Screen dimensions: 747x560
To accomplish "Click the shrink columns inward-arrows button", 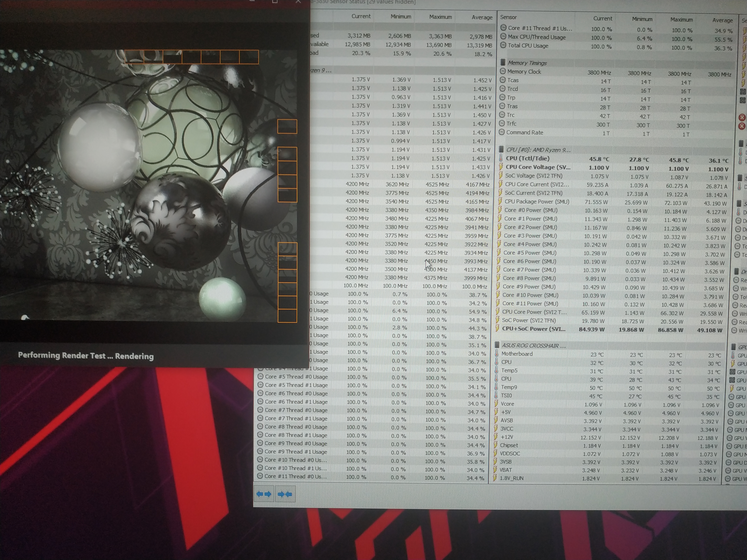I will tap(285, 494).
